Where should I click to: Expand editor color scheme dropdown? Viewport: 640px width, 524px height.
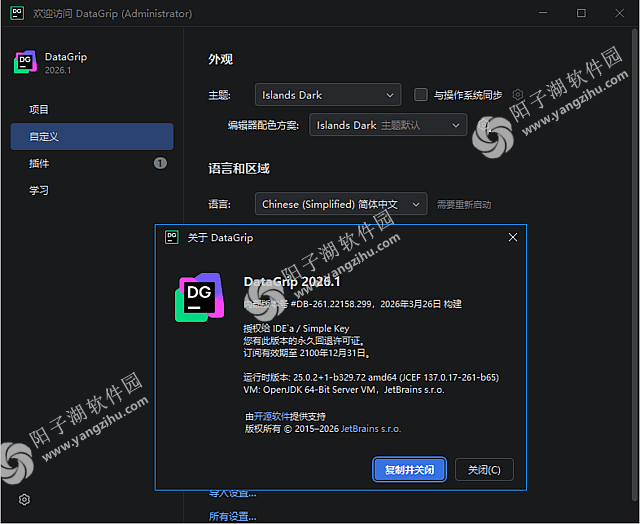coord(388,125)
